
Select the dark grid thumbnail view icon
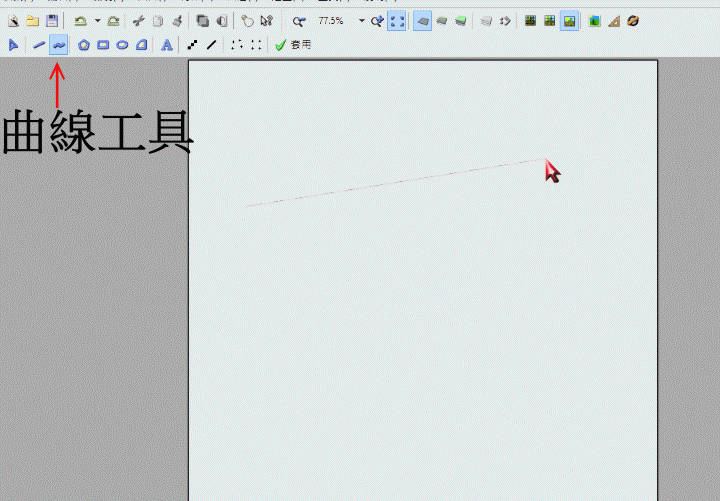530,21
